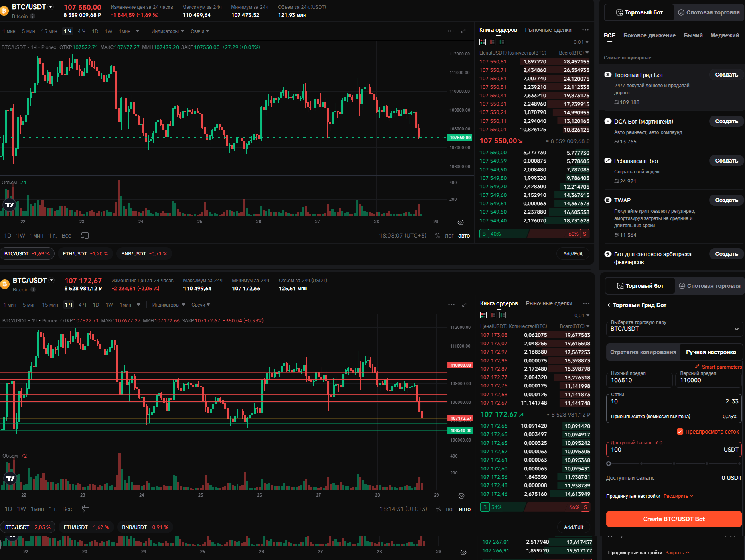This screenshot has width=745, height=560.
Task: Open 0,01 price precision dropdown in upper order book
Action: pyautogui.click(x=581, y=42)
